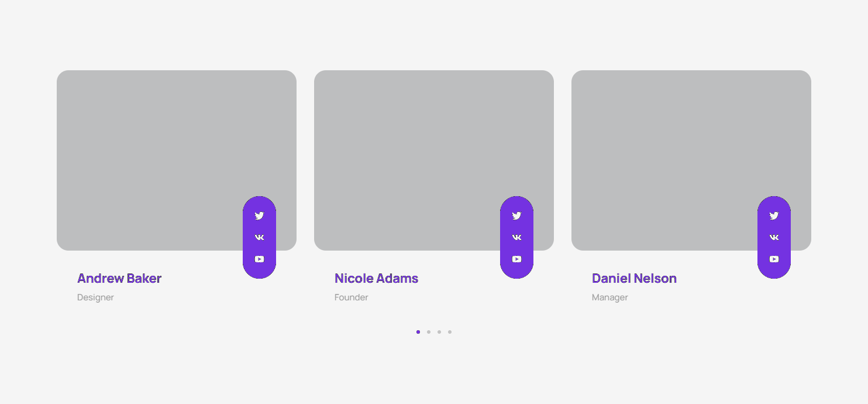
Task: Click Daniel Nelson's Twitter icon
Action: (774, 215)
